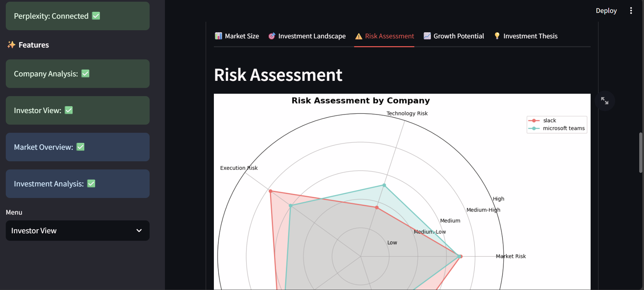Click the Risk Assessment warning triangle icon
644x290 pixels.
click(x=359, y=36)
